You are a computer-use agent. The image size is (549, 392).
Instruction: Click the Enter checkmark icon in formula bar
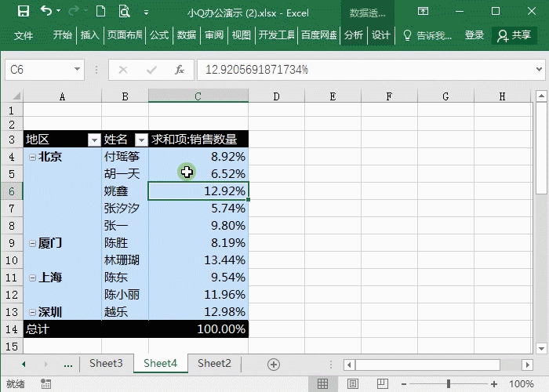pyautogui.click(x=151, y=70)
